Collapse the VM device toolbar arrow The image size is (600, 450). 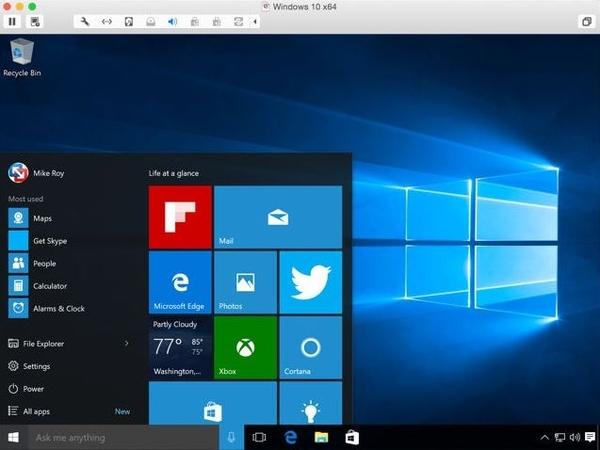255,21
